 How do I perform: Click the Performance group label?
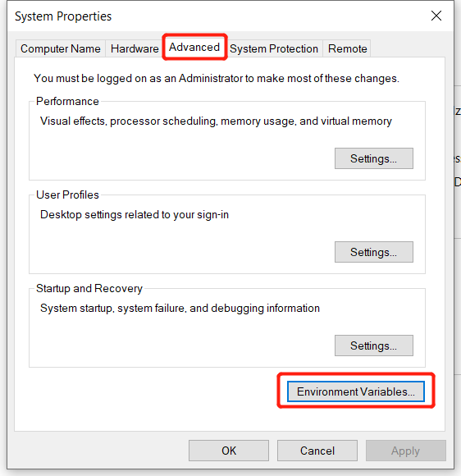click(x=67, y=102)
